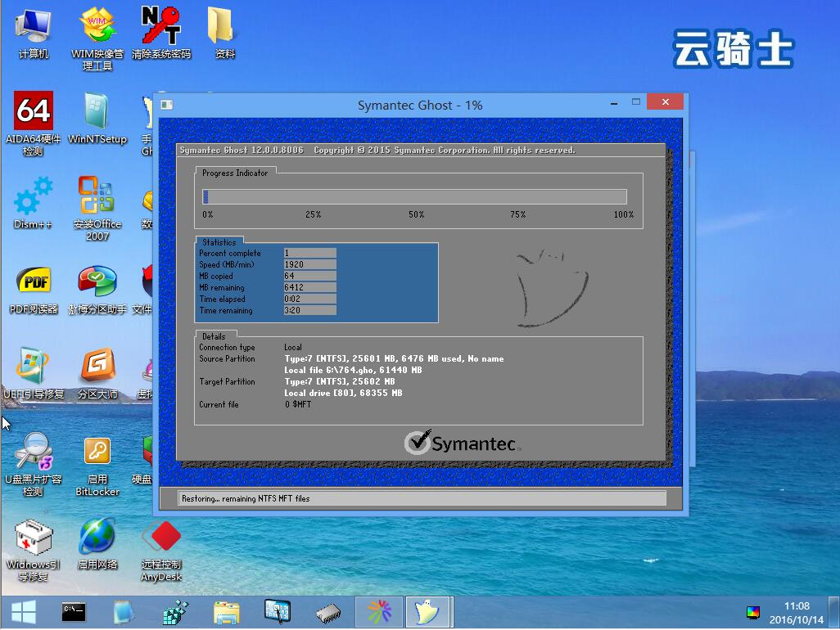
Task: Click the Ghost progress indicator bar
Action: 413,196
